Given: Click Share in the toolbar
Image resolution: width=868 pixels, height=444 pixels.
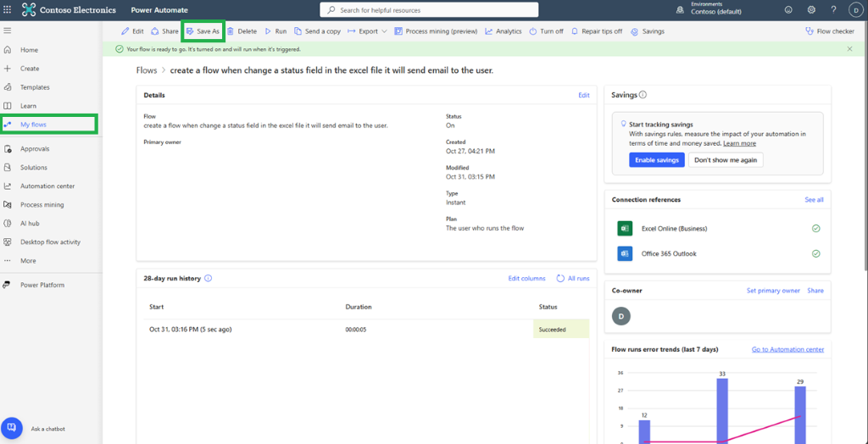Looking at the screenshot, I should [164, 31].
